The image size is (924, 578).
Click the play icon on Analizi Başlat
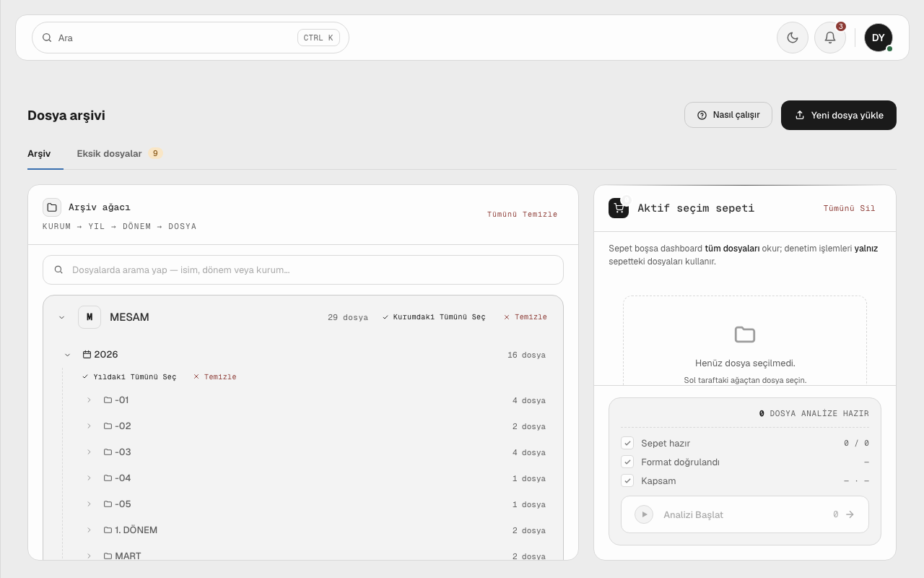click(644, 514)
